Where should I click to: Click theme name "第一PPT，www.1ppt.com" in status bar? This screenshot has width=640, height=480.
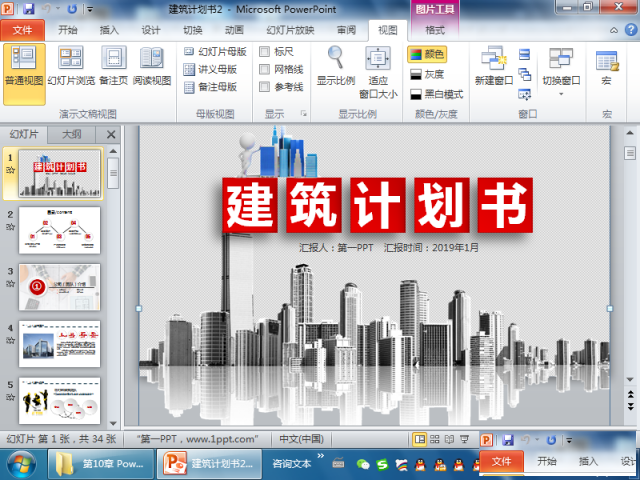pyautogui.click(x=197, y=439)
